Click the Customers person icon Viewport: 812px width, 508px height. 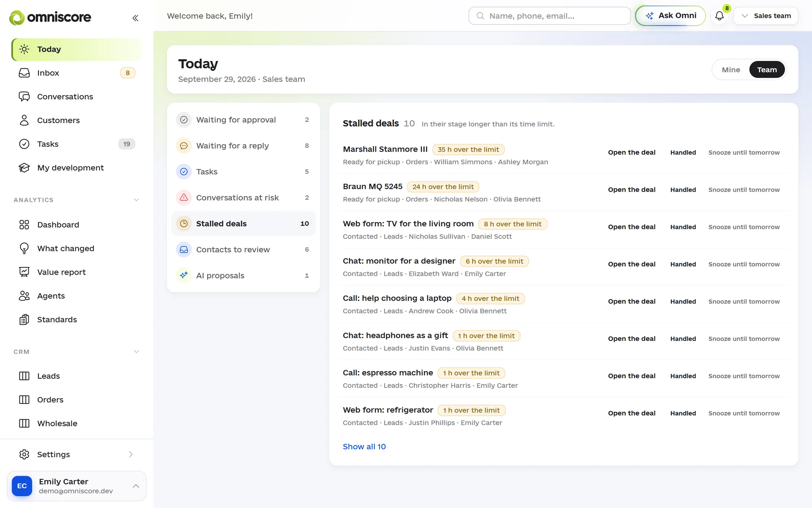pyautogui.click(x=24, y=120)
